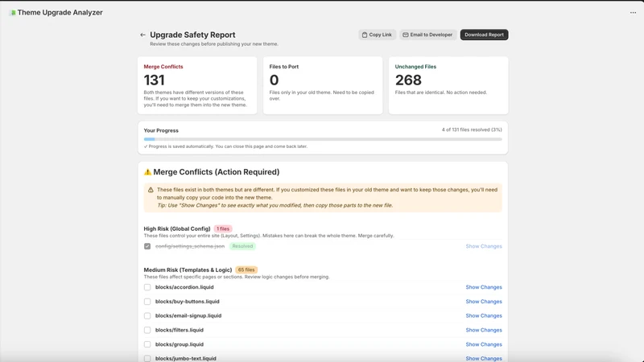This screenshot has width=644, height=362.
Task: Open the three-dot more options menu
Action: point(633,13)
